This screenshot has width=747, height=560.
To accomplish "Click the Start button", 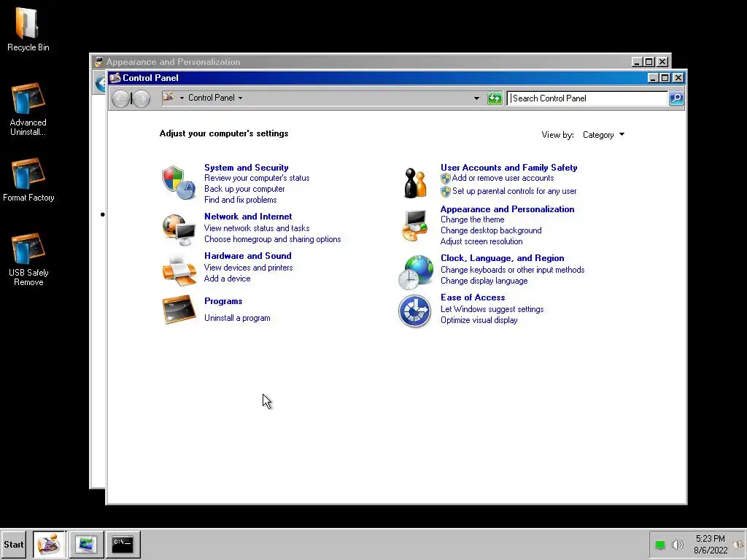I will [x=13, y=544].
